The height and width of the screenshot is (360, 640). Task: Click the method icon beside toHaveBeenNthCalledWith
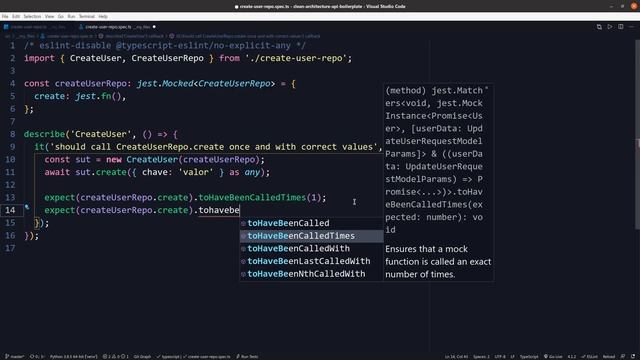[x=243, y=274]
